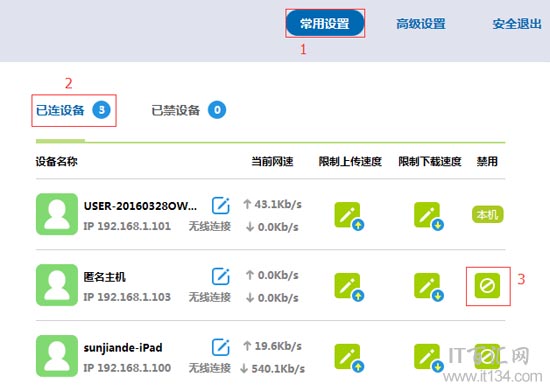Set upload limit for USER-20160328OW device
Viewport: 550px width, 391px height.
pos(349,216)
